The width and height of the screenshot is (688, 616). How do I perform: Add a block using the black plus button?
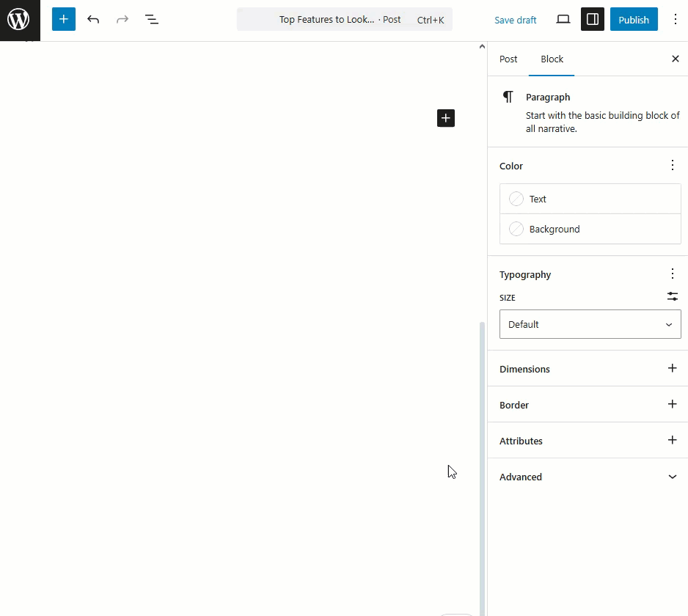[x=446, y=118]
